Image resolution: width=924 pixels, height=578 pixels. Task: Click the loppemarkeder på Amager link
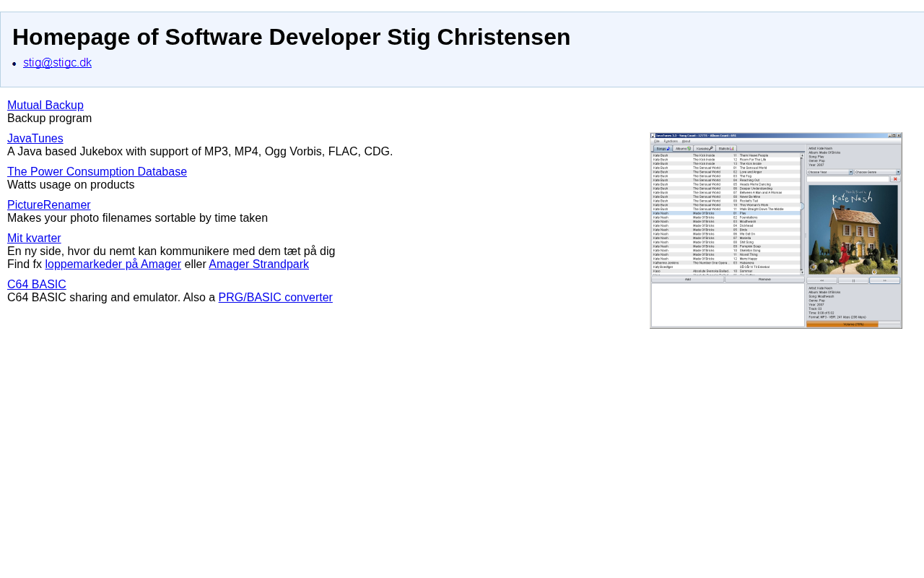[113, 264]
